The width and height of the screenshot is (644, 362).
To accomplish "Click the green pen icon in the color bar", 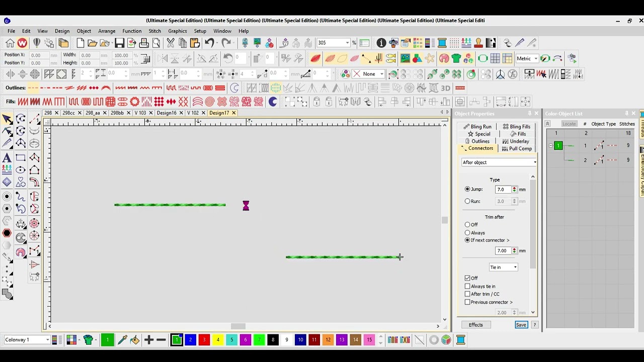I will click(x=122, y=340).
